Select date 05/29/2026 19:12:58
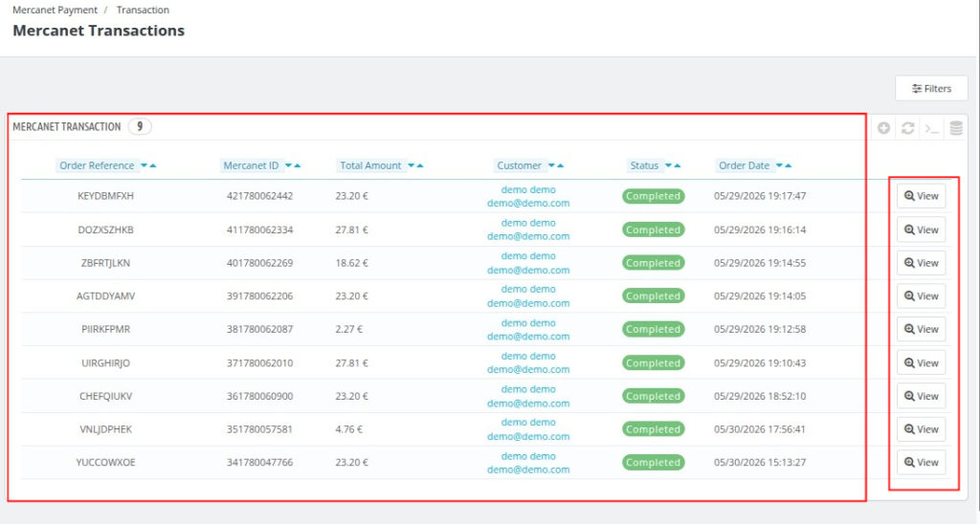This screenshot has width=980, height=524. click(759, 329)
